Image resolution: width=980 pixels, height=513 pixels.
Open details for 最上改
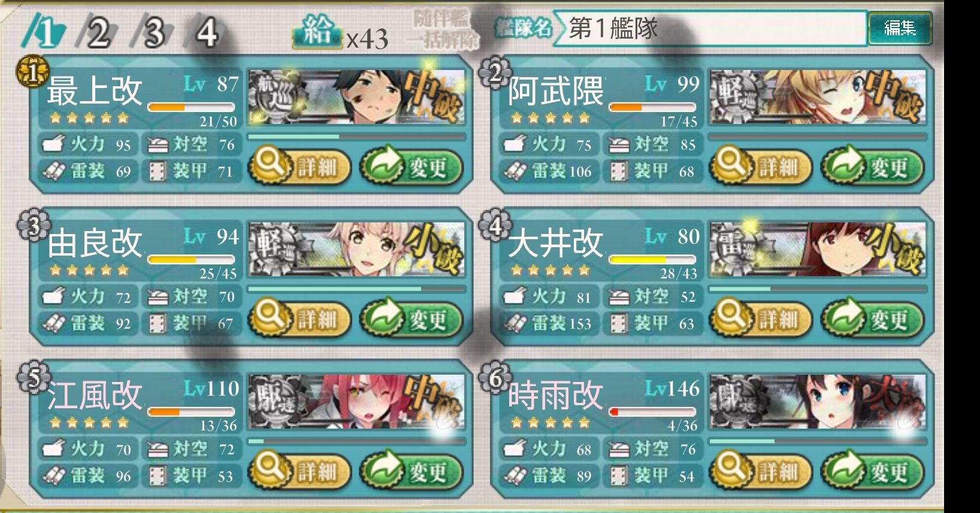pos(300,166)
